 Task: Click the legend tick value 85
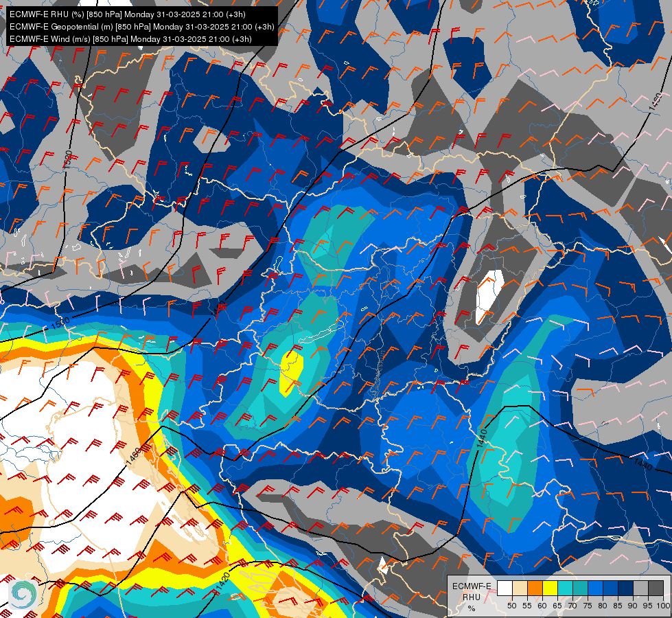[618, 606]
